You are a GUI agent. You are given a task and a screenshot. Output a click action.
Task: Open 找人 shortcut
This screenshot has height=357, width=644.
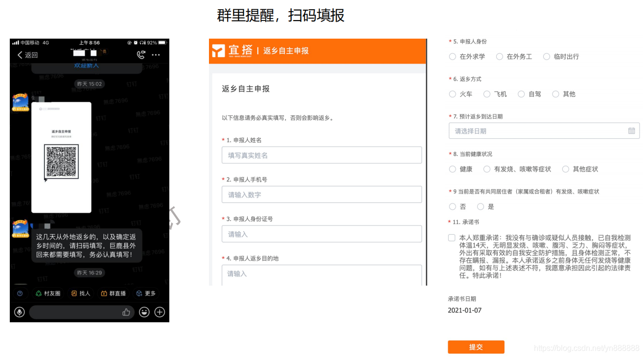click(x=81, y=293)
